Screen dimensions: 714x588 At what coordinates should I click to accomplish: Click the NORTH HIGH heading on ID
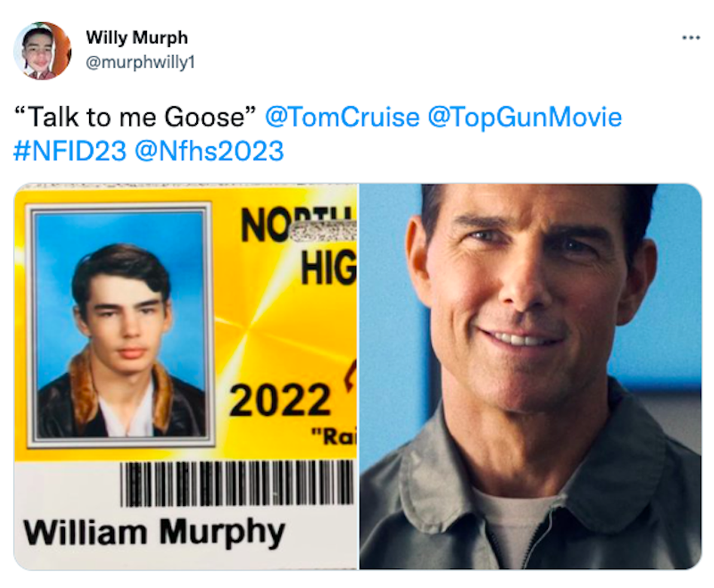tap(299, 245)
